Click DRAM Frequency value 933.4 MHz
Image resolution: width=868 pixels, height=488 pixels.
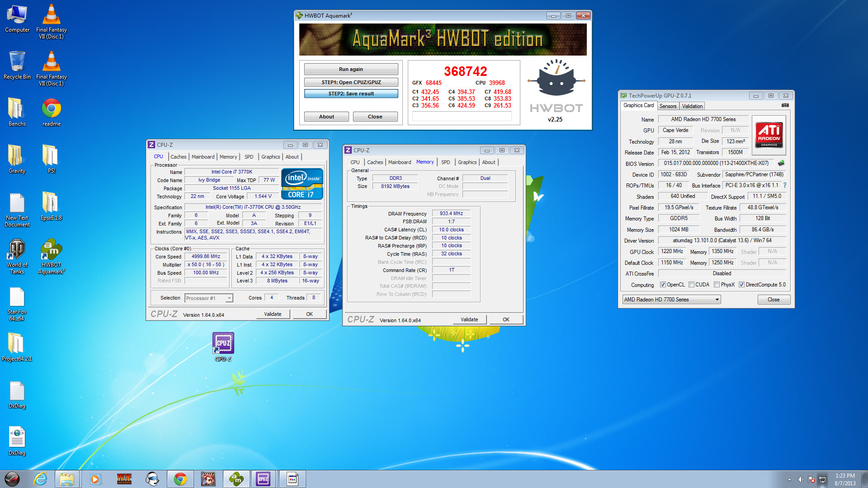coord(451,213)
